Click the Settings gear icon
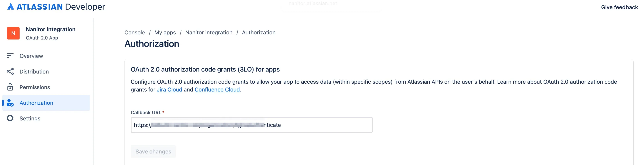 (10, 118)
